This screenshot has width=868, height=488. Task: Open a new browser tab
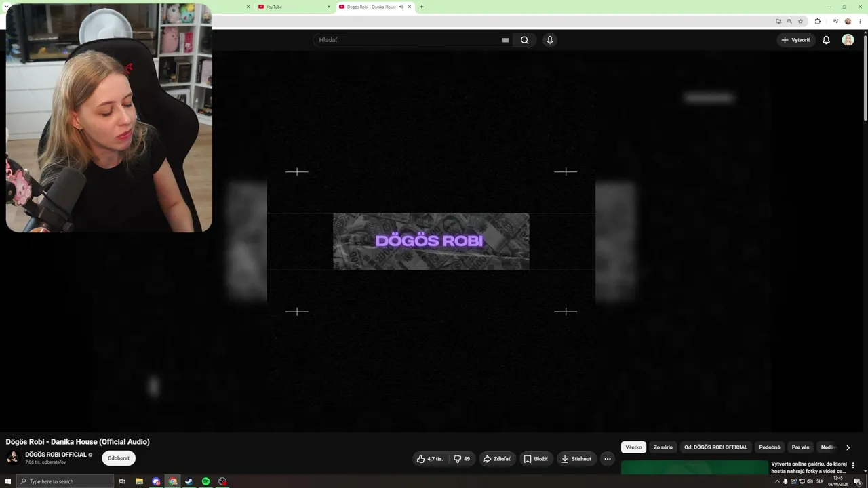point(422,7)
